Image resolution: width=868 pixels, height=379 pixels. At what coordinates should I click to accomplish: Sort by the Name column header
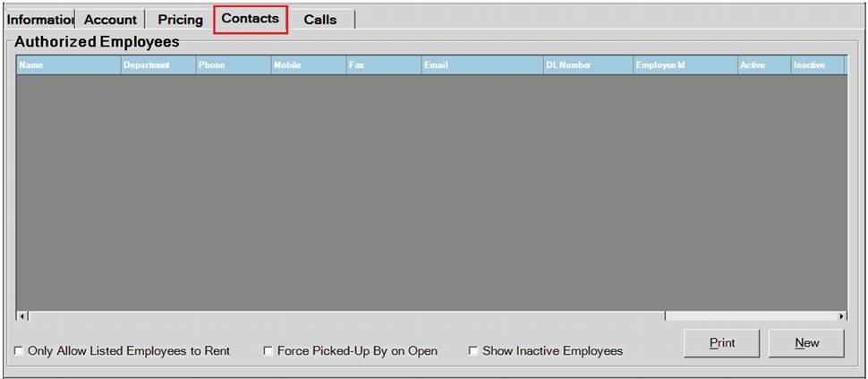(x=68, y=65)
